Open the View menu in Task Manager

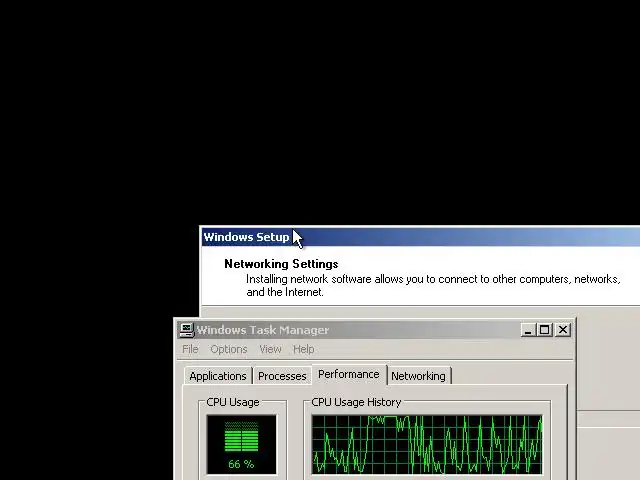pyautogui.click(x=270, y=349)
